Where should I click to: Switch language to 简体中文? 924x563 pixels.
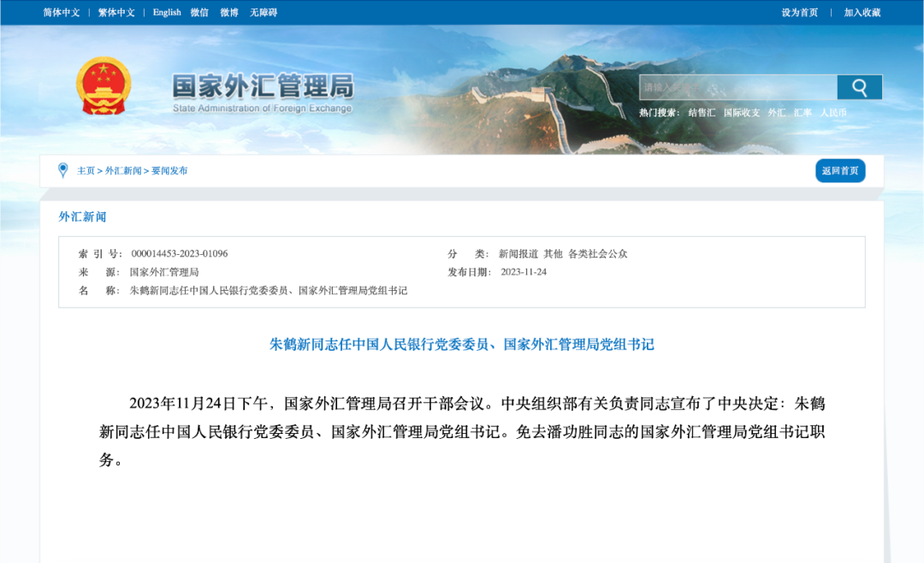click(x=62, y=12)
